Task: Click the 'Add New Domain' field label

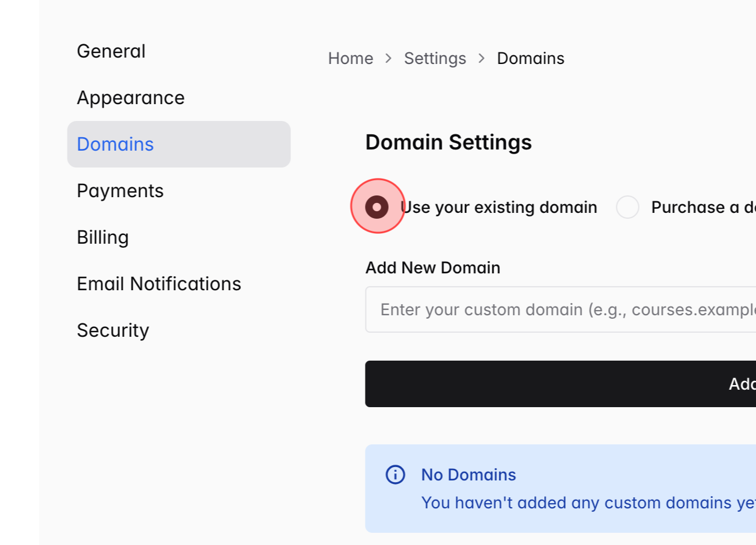Action: (432, 268)
